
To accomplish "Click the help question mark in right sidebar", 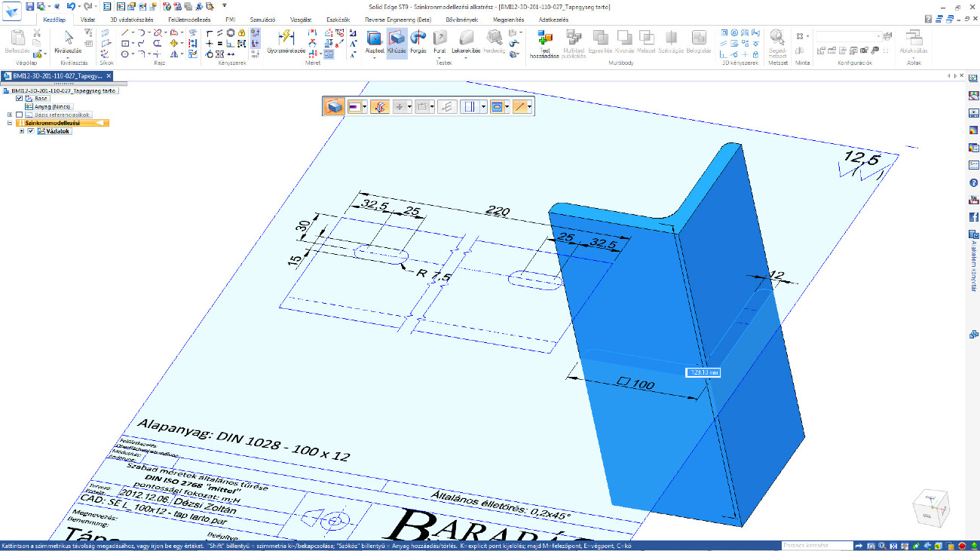I will coord(973,183).
